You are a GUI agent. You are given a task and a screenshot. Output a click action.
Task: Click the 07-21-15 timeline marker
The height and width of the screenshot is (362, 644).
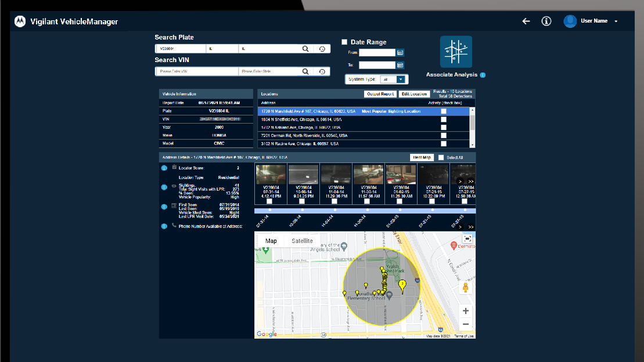[433, 210]
